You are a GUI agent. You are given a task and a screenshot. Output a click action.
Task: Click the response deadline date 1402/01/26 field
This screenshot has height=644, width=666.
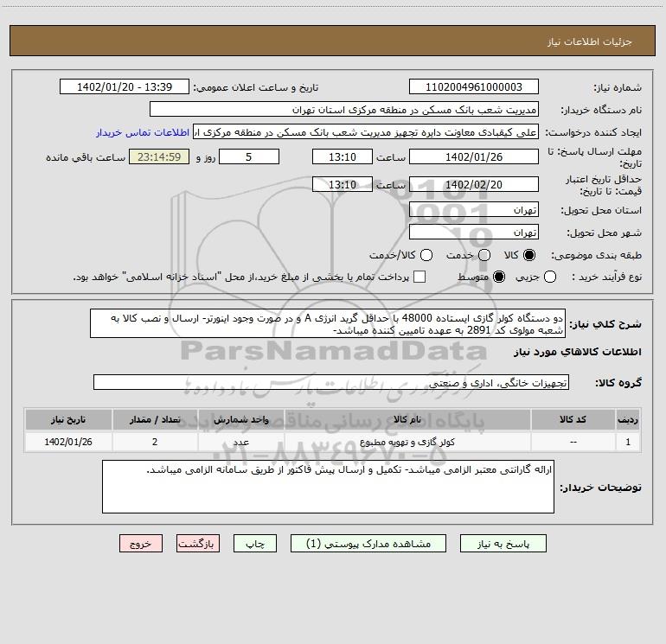pyautogui.click(x=474, y=157)
